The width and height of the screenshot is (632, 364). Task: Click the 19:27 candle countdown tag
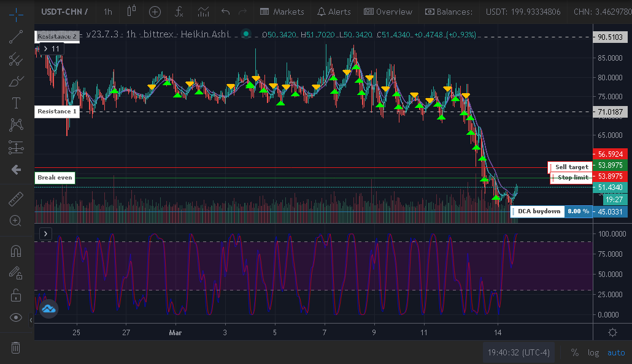click(614, 199)
